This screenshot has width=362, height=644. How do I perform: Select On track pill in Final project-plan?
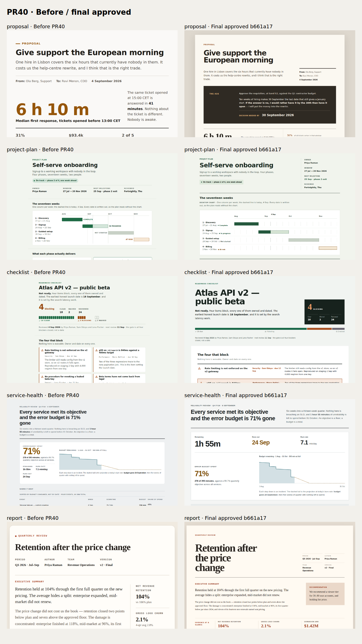pos(221,182)
